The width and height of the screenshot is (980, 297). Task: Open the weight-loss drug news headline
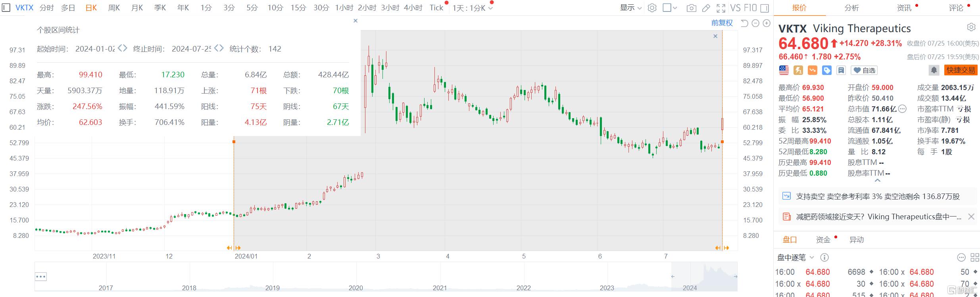878,217
